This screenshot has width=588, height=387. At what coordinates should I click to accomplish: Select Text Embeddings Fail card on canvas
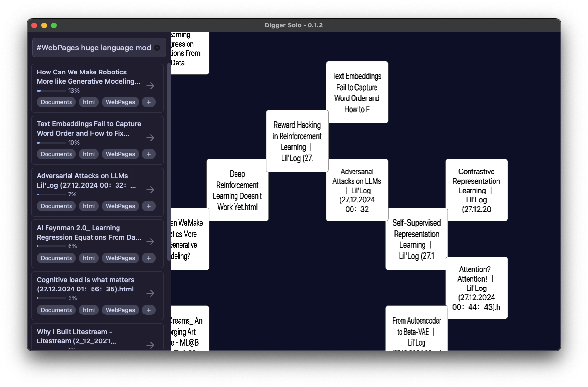pyautogui.click(x=357, y=92)
